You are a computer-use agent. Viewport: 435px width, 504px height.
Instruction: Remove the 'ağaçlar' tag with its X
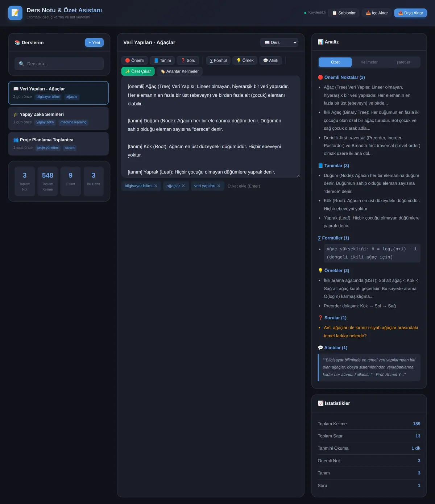pos(183,186)
